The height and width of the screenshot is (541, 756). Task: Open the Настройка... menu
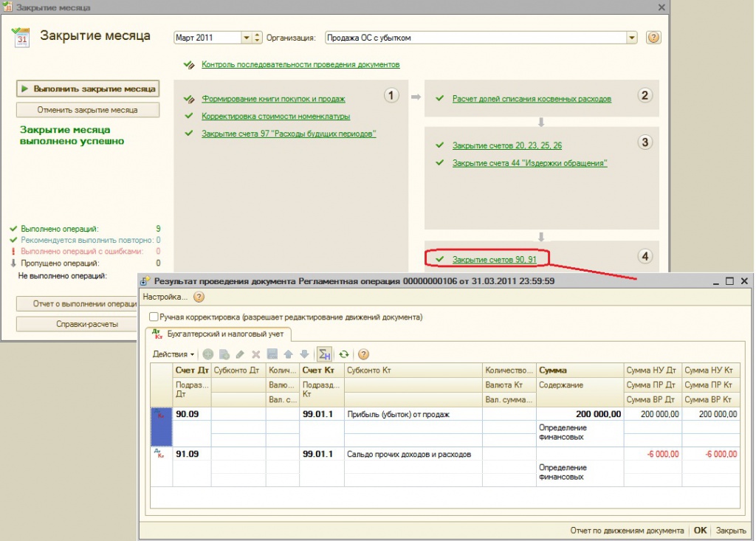(x=165, y=297)
